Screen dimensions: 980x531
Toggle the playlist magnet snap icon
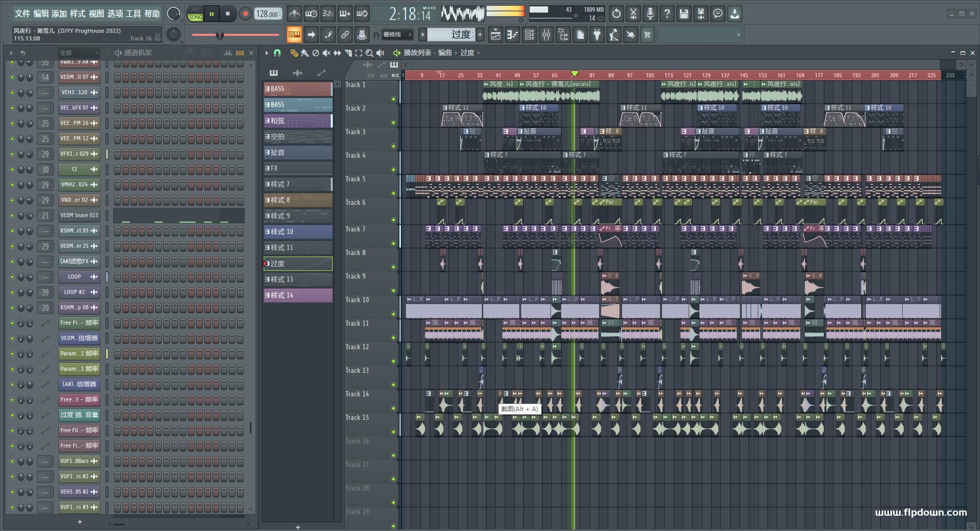(x=277, y=53)
